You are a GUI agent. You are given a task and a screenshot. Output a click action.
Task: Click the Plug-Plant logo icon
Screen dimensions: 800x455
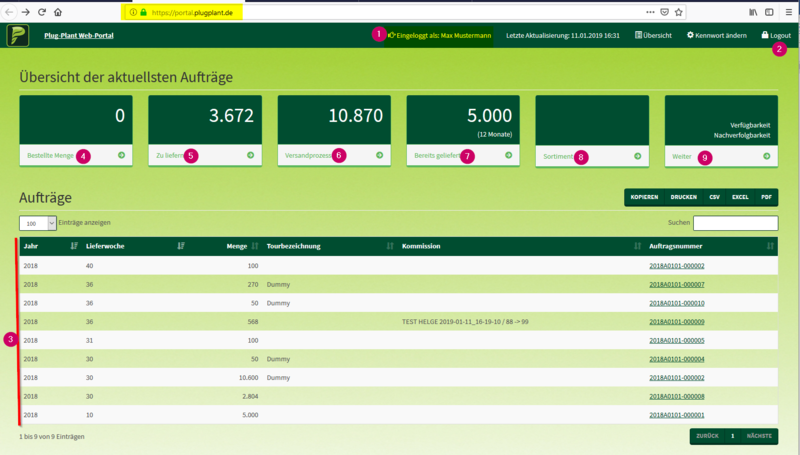click(17, 35)
